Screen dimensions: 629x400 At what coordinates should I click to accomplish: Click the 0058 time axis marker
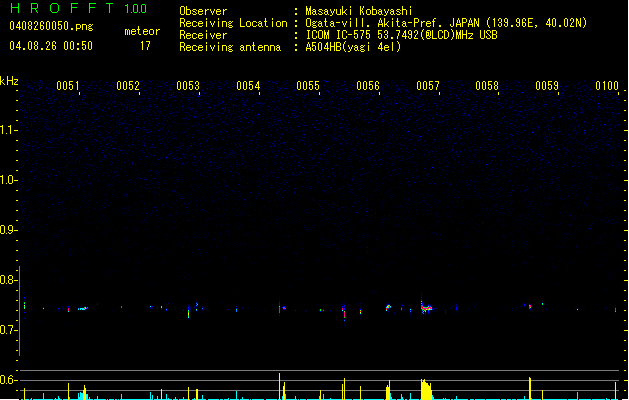[487, 86]
